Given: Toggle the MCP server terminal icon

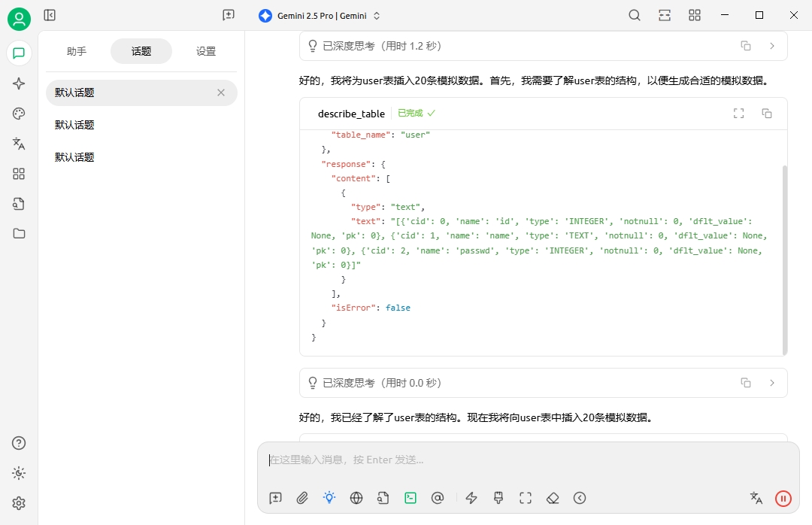Looking at the screenshot, I should [x=411, y=498].
